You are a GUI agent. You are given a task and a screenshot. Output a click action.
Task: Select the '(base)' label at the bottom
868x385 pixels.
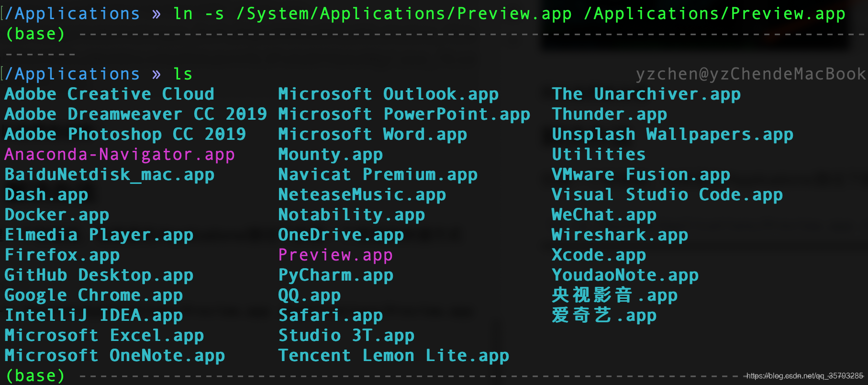pos(36,376)
